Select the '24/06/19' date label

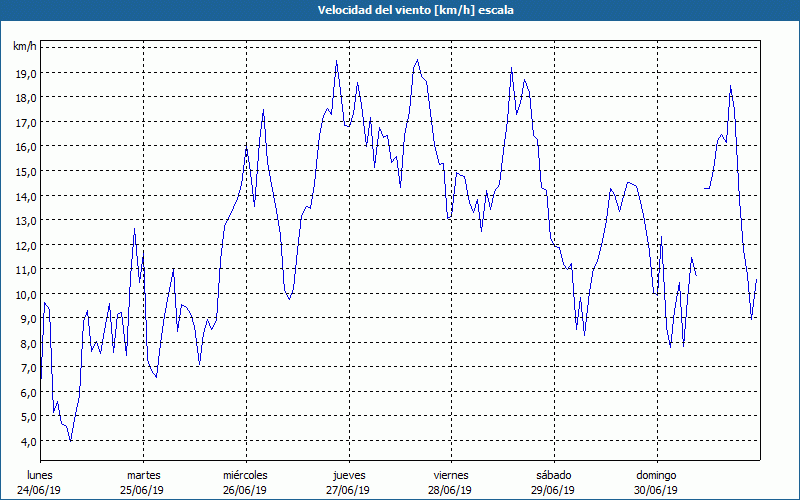39,491
